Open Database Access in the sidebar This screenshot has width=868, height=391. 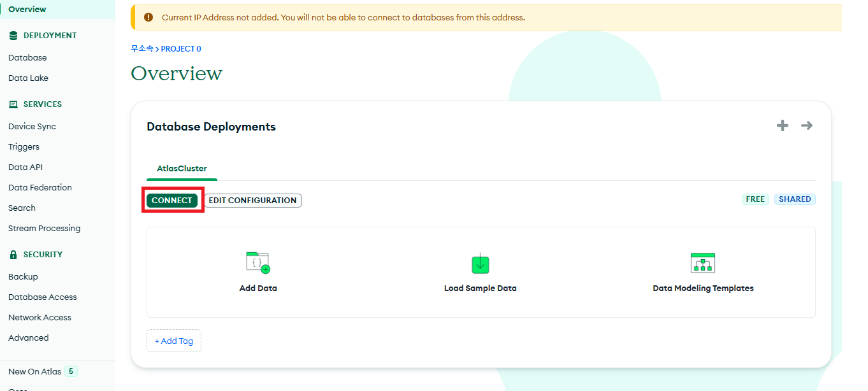coord(43,297)
